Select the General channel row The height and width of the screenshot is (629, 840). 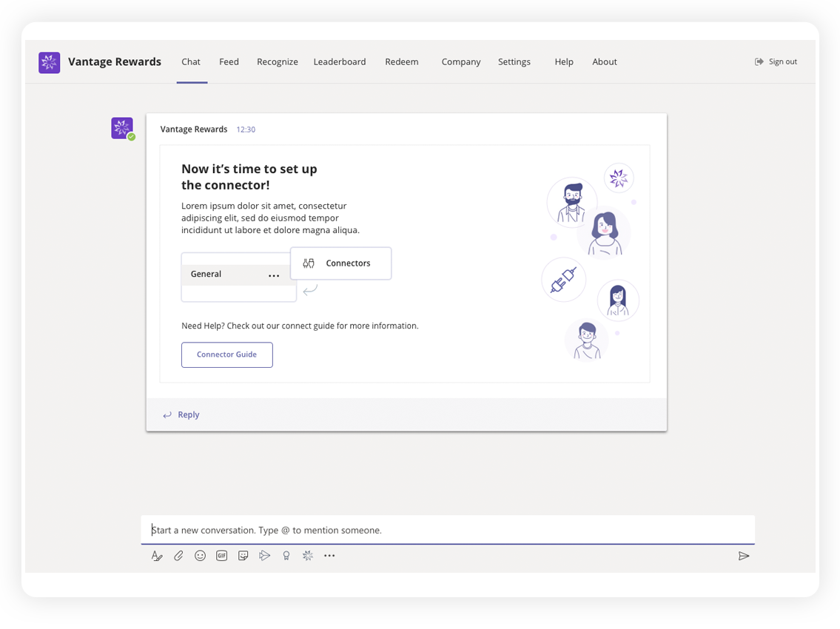pyautogui.click(x=239, y=275)
